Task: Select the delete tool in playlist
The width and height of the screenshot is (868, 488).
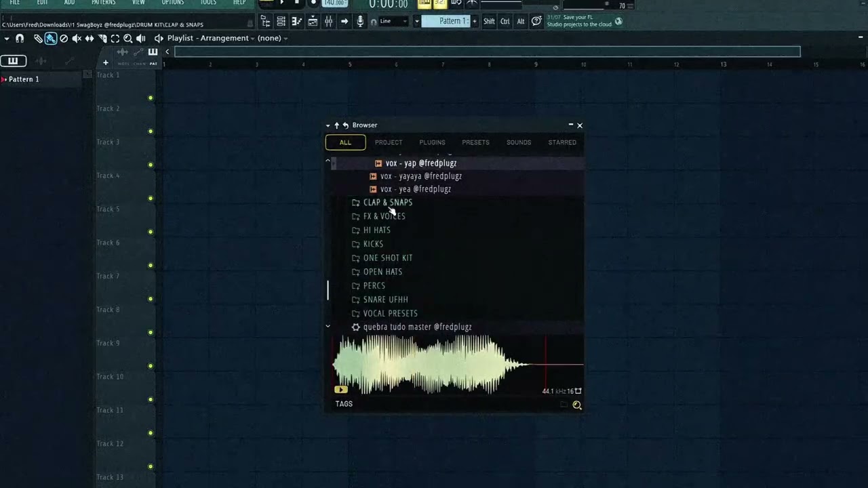Action: pos(64,39)
